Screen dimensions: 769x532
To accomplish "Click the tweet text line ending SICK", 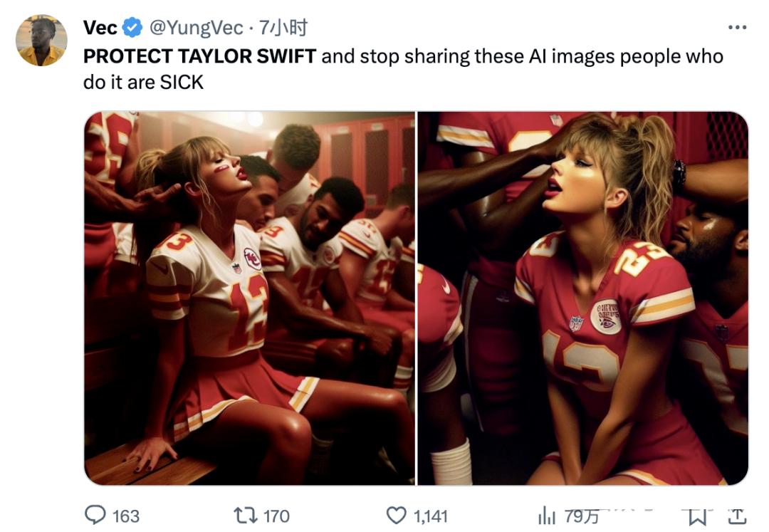I will pos(143,82).
